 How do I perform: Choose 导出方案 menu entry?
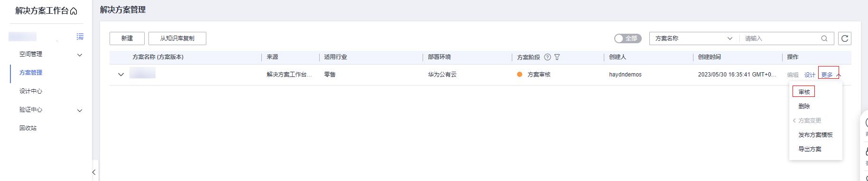point(810,149)
